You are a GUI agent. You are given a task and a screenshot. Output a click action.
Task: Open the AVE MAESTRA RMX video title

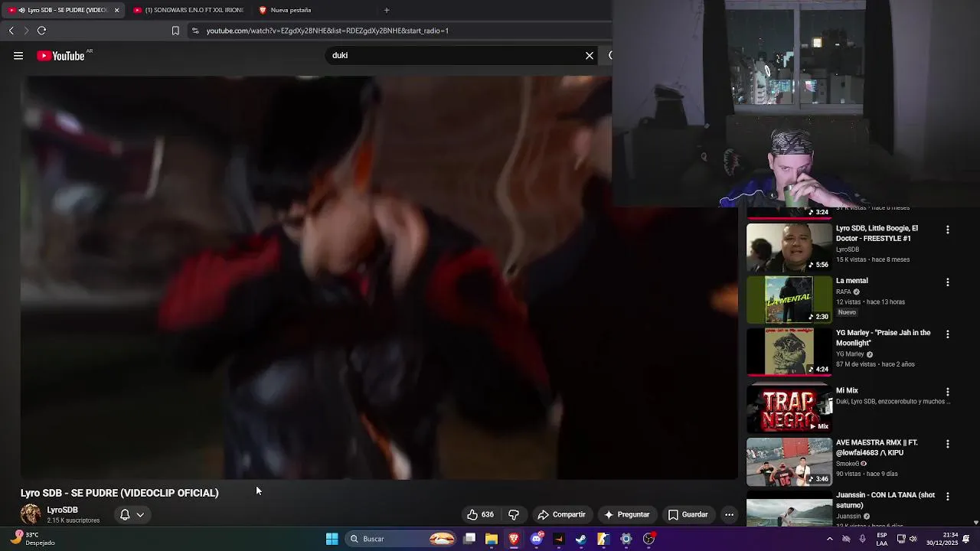(x=877, y=448)
